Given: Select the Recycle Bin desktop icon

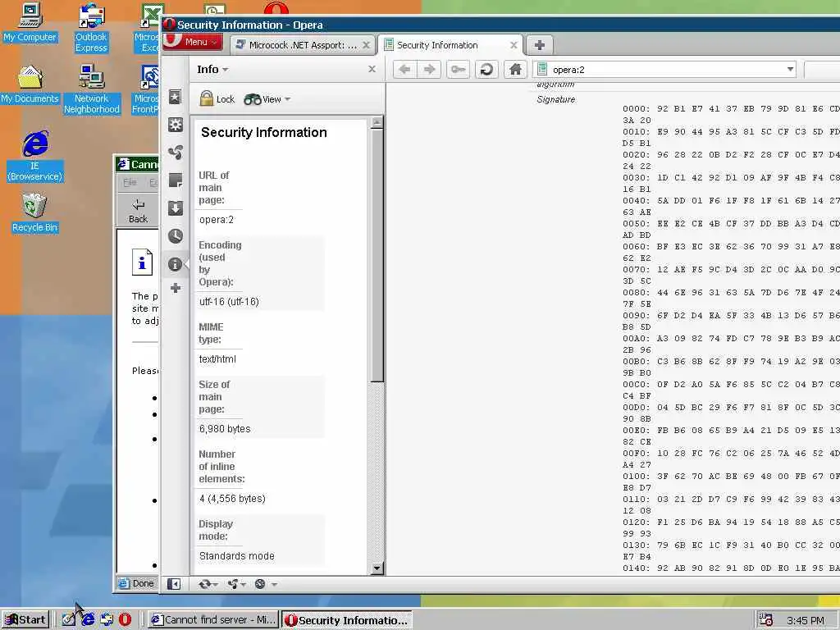Looking at the screenshot, I should click(x=34, y=212).
